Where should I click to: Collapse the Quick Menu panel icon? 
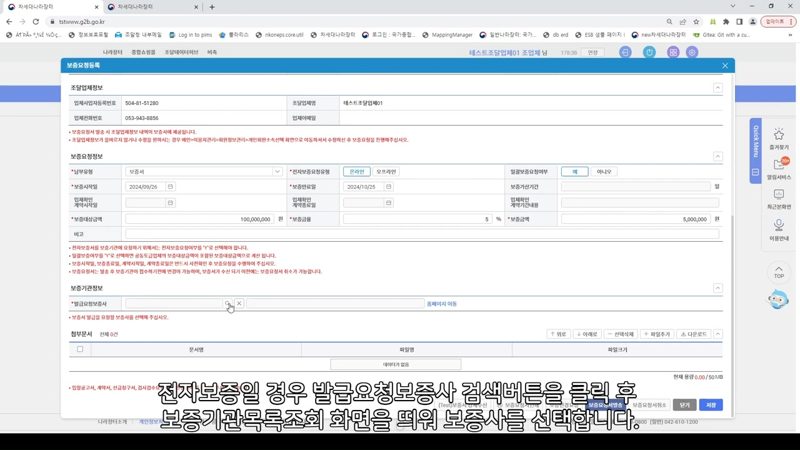pyautogui.click(x=755, y=172)
